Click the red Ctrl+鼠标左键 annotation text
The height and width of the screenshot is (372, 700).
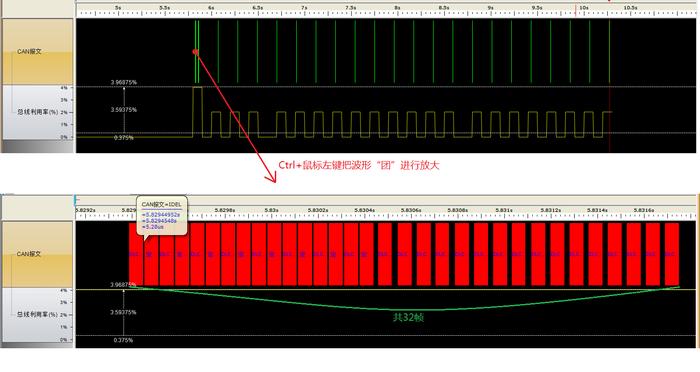359,165
